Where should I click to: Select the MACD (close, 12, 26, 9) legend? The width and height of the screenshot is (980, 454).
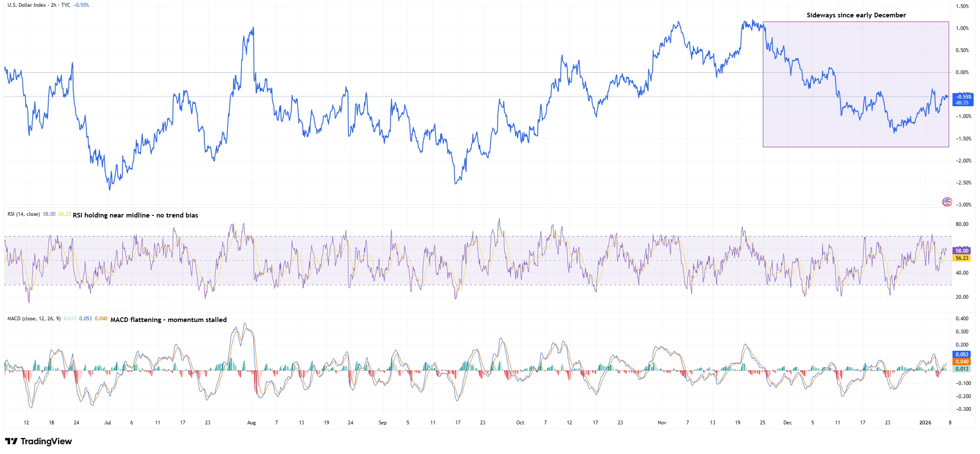click(x=34, y=319)
